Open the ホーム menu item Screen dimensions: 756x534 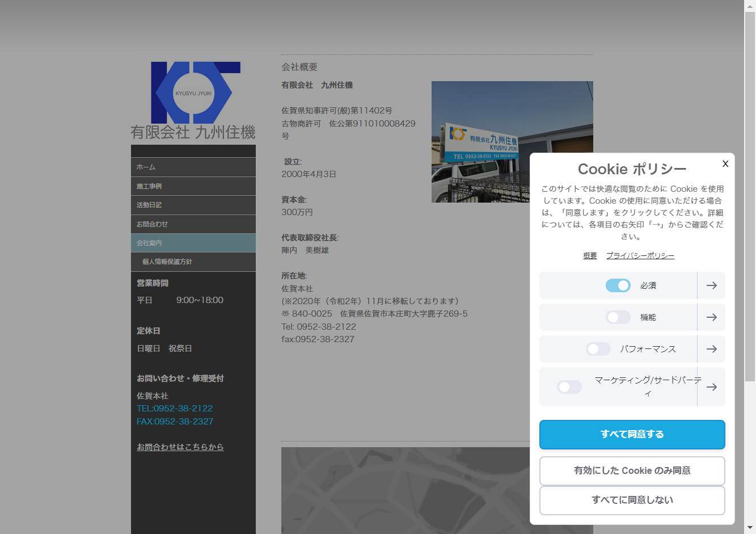(193, 167)
